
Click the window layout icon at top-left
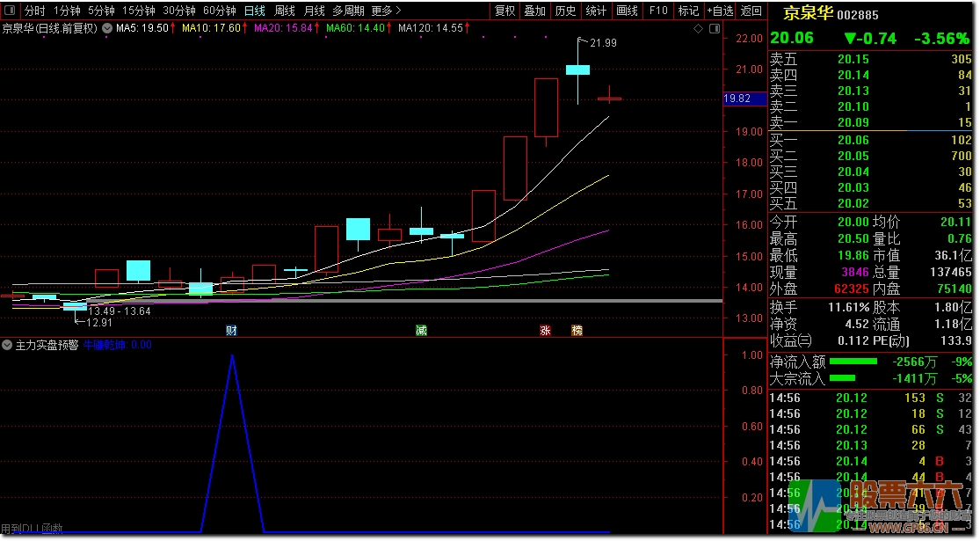tap(9, 11)
